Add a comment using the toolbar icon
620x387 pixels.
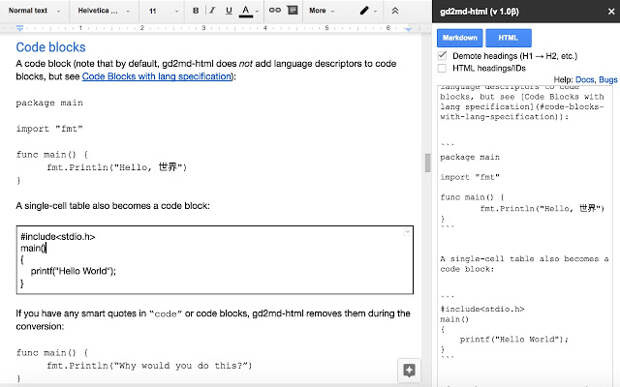292,10
